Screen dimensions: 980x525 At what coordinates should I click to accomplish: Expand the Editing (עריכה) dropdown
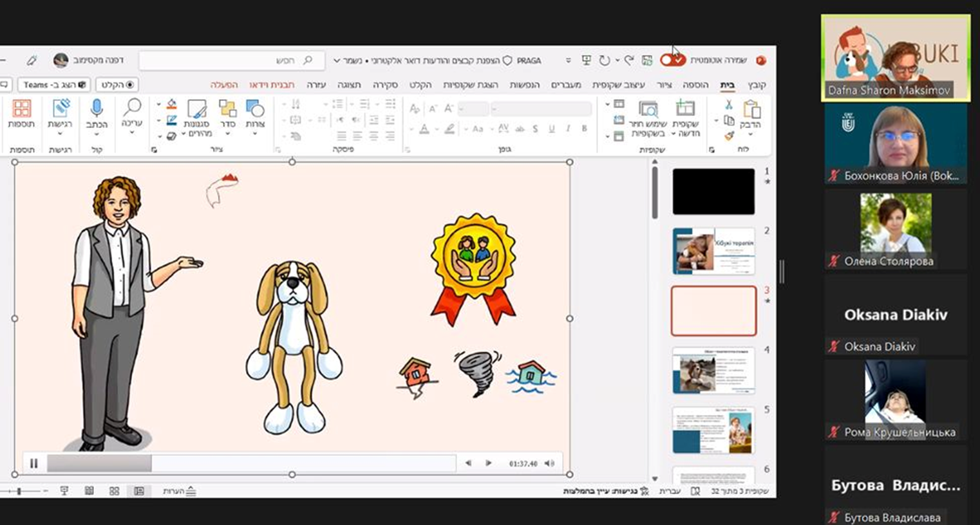pyautogui.click(x=131, y=117)
